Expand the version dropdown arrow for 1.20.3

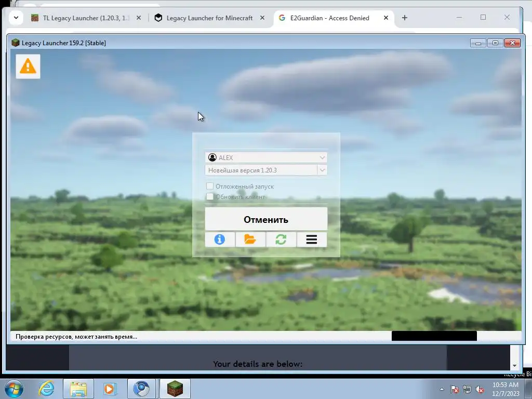click(x=322, y=170)
